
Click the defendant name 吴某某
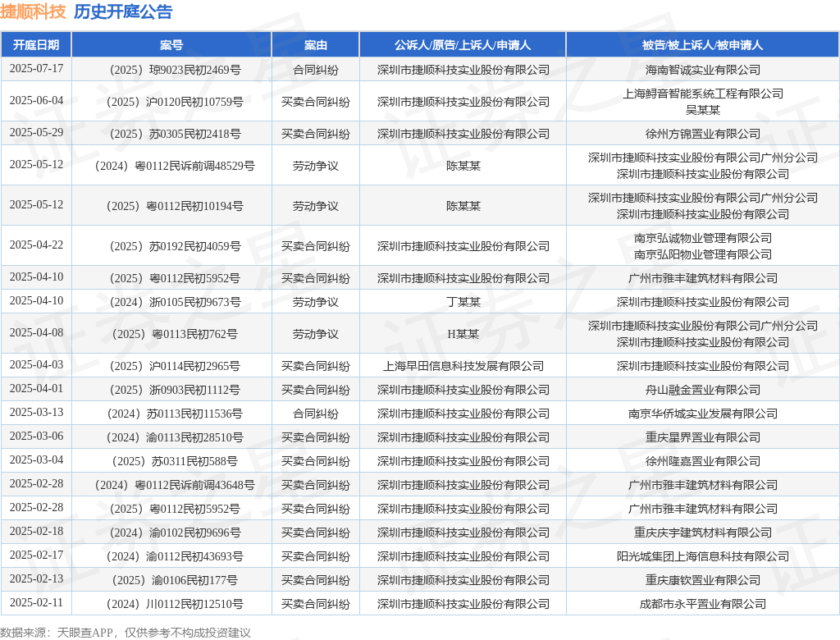click(x=703, y=110)
